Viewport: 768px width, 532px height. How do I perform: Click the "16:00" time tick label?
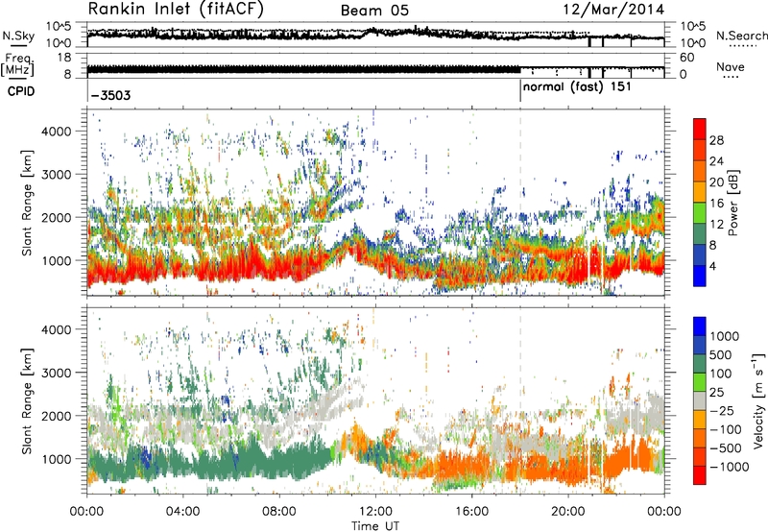tap(471, 512)
